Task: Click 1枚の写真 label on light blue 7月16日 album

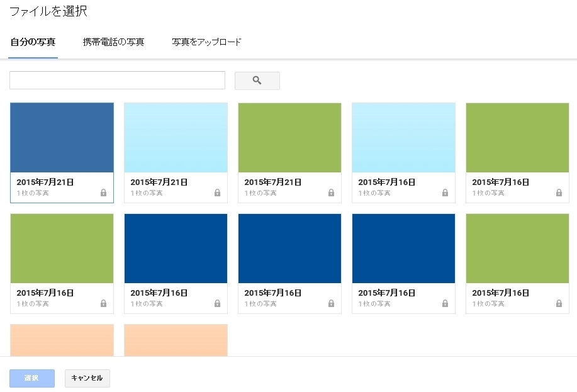Action: point(374,193)
